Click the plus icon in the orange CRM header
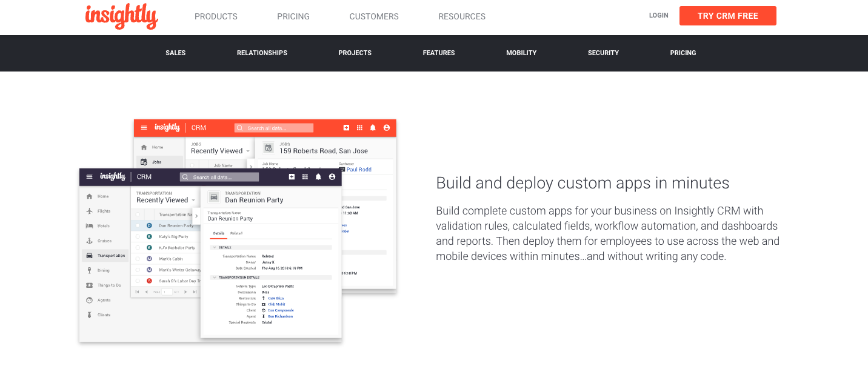 click(x=346, y=128)
